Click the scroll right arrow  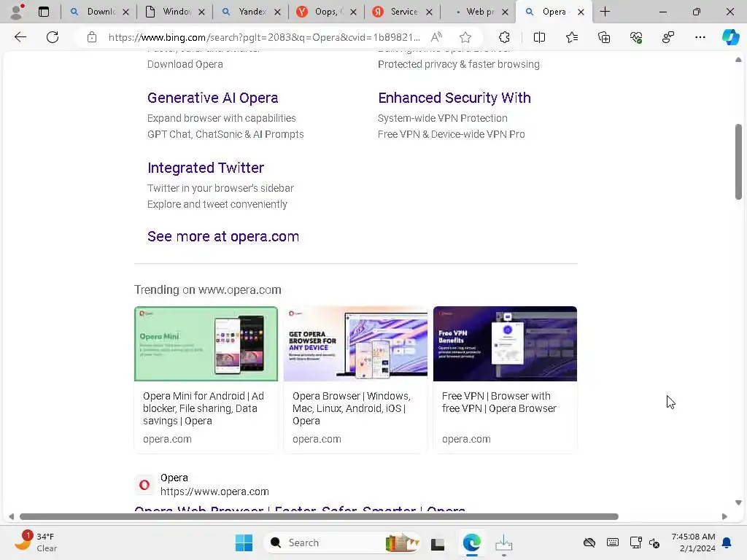tap(724, 517)
